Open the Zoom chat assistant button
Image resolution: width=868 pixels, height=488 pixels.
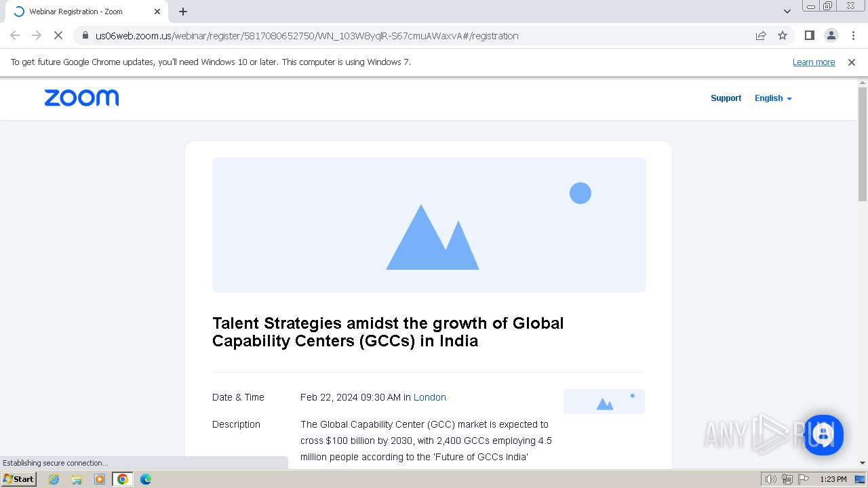pos(823,434)
